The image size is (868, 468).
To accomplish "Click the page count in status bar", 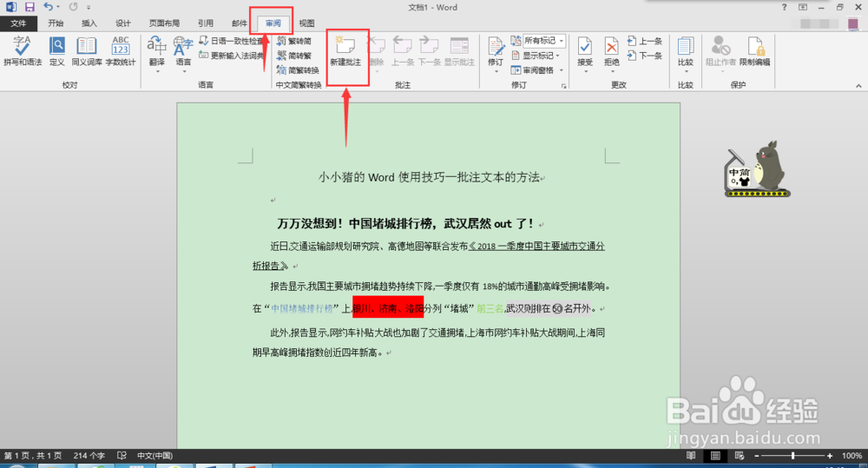I will pos(33,455).
